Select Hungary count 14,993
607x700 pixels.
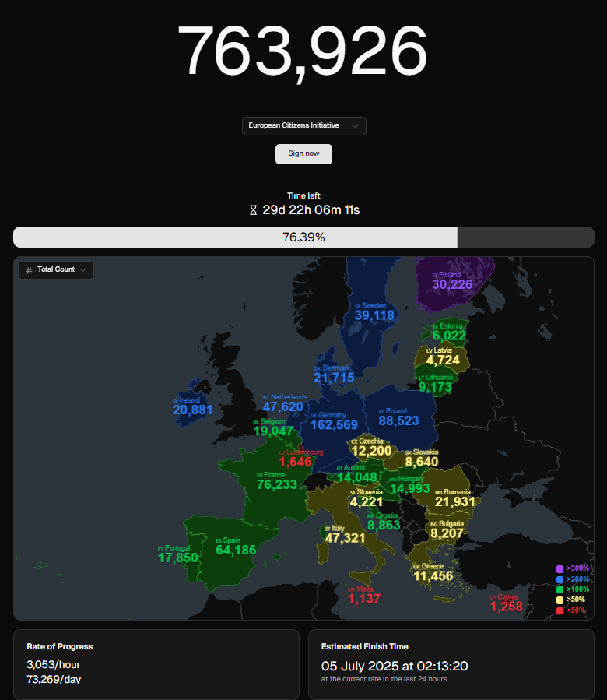pos(409,488)
